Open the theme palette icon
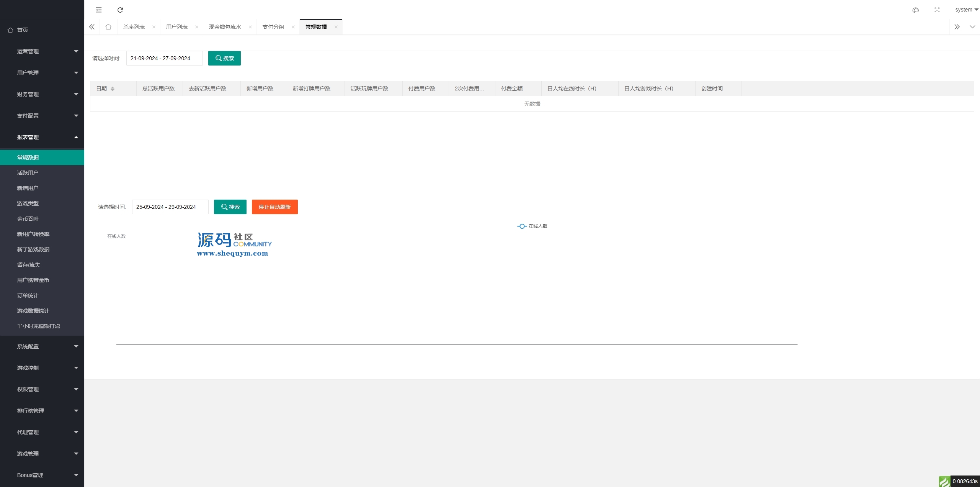The height and width of the screenshot is (487, 980). click(916, 10)
